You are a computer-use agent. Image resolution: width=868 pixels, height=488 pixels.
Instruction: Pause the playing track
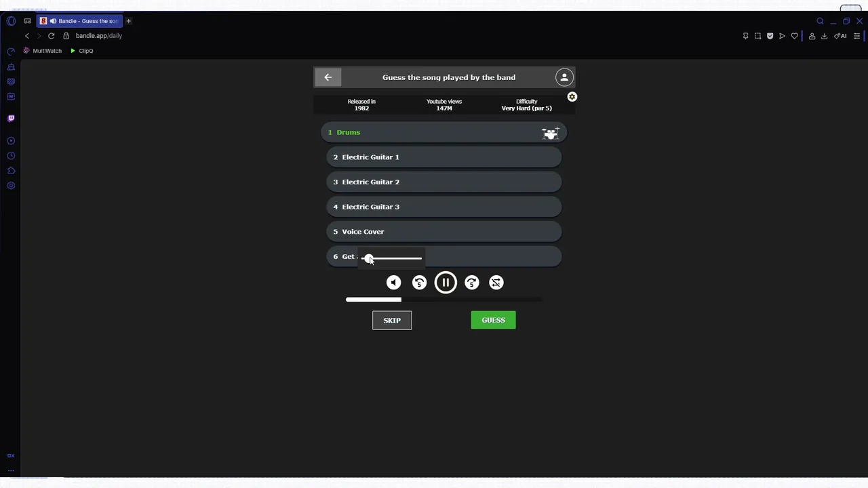446,283
